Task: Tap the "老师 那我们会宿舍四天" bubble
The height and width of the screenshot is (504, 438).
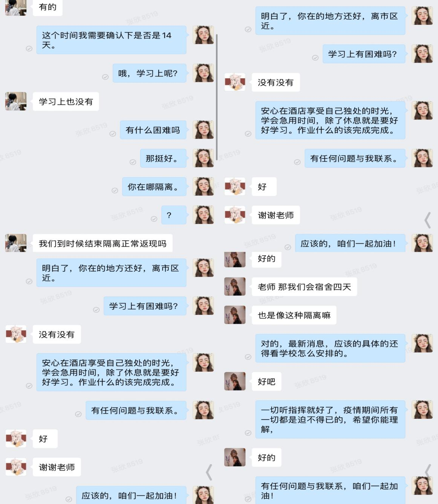Action: [x=304, y=287]
